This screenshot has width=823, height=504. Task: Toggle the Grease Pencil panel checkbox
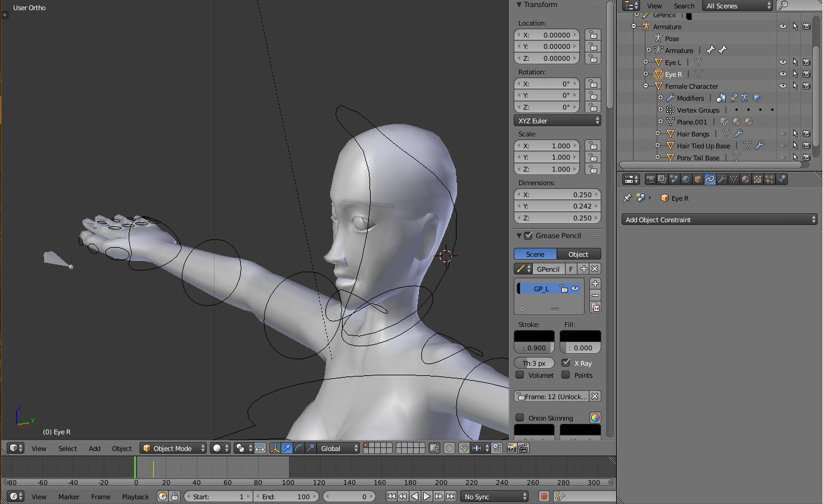point(528,235)
